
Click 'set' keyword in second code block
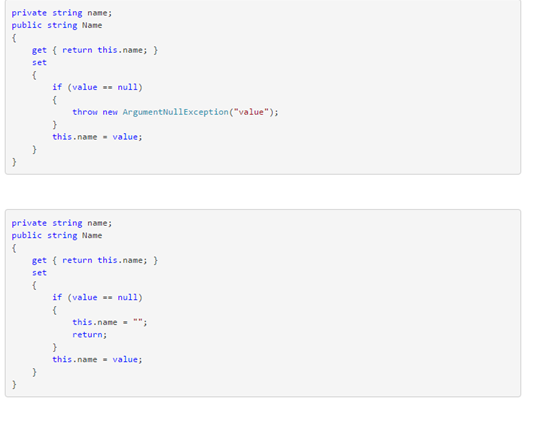39,272
